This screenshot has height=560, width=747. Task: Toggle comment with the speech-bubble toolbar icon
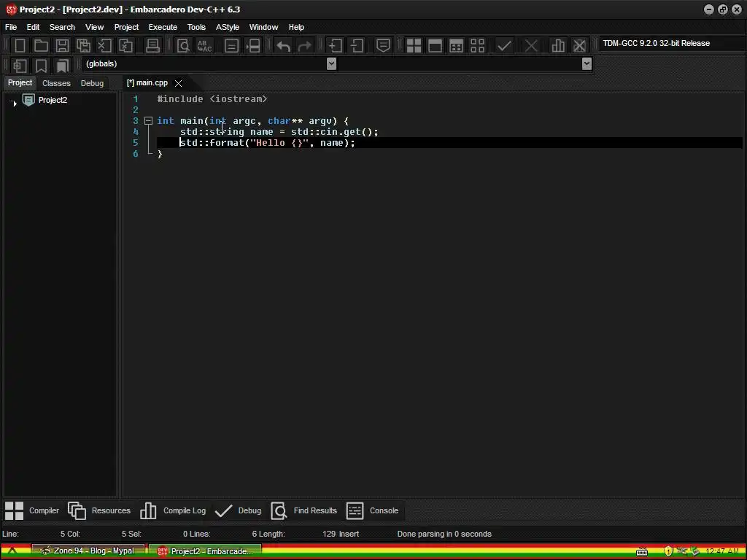click(383, 46)
